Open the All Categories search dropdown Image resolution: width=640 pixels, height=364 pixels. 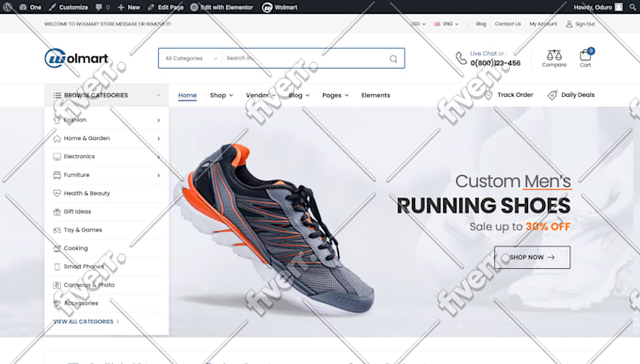click(x=191, y=58)
